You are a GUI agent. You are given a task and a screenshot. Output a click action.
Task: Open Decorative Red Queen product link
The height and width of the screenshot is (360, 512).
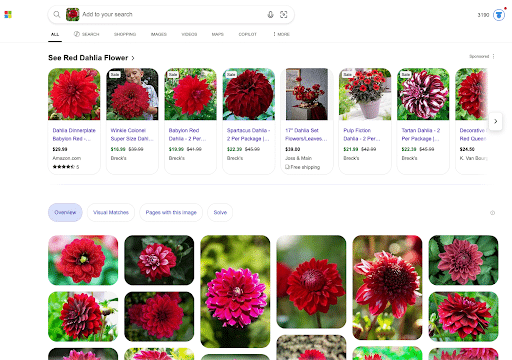point(473,134)
